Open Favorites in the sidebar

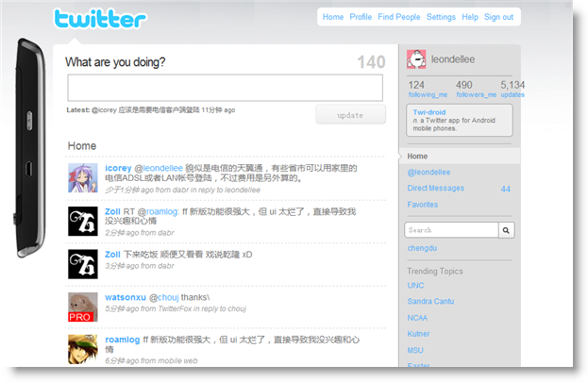click(x=423, y=205)
